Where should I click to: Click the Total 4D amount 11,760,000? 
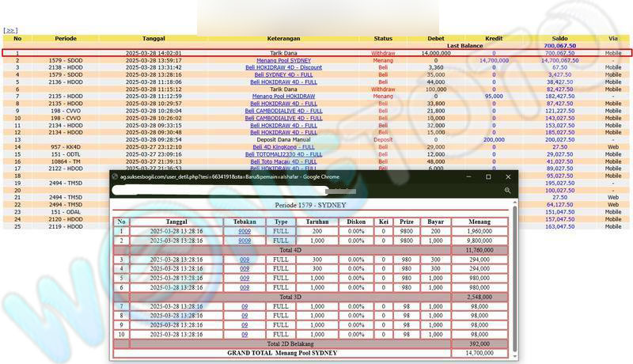[479, 250]
